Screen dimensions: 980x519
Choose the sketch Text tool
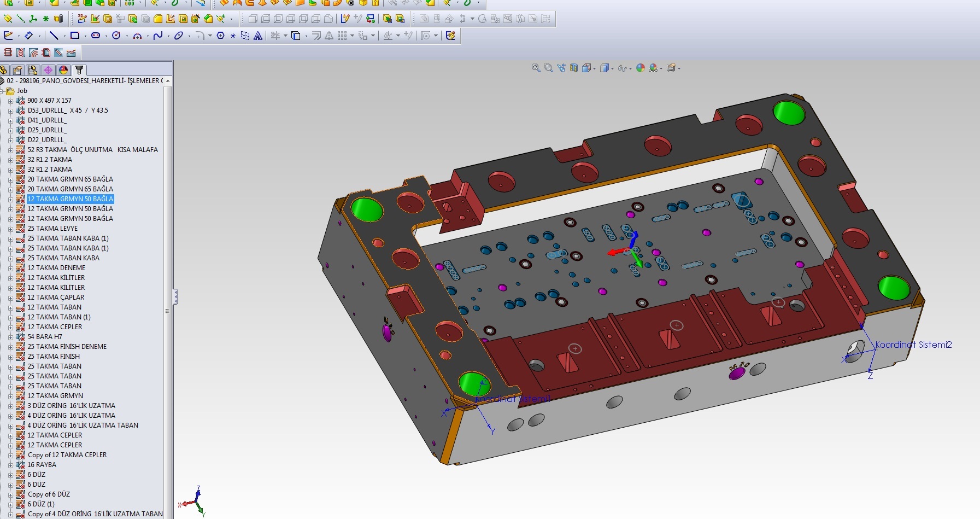[258, 36]
